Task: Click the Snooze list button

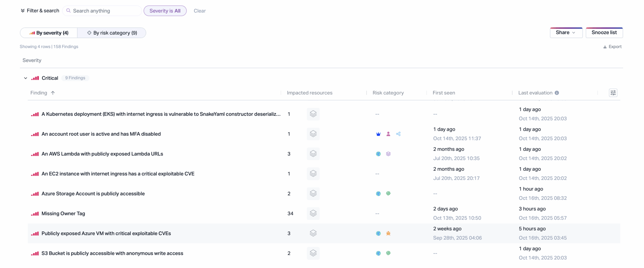Action: click(604, 33)
